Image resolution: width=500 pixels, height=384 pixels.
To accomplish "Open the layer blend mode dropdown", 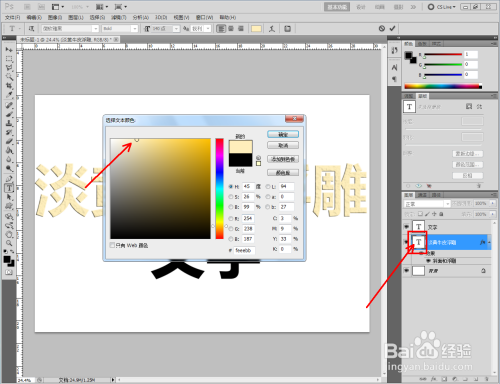I will tap(427, 204).
